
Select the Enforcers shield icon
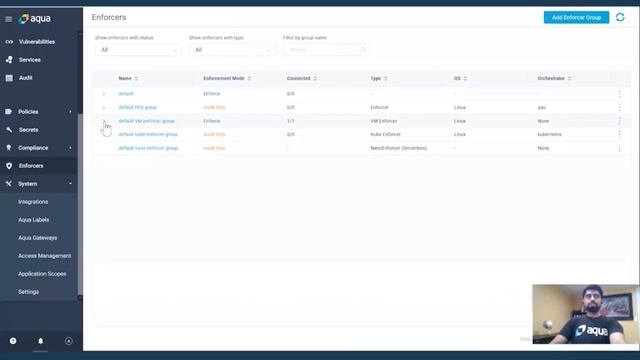pos(9,166)
